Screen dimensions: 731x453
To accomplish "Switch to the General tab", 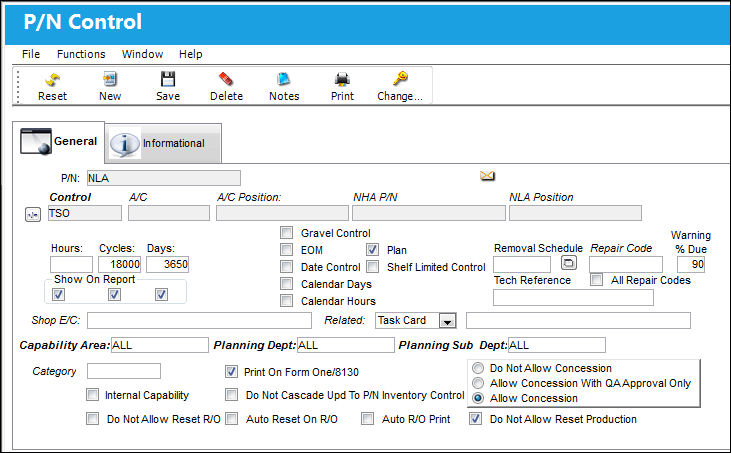I will [x=59, y=142].
